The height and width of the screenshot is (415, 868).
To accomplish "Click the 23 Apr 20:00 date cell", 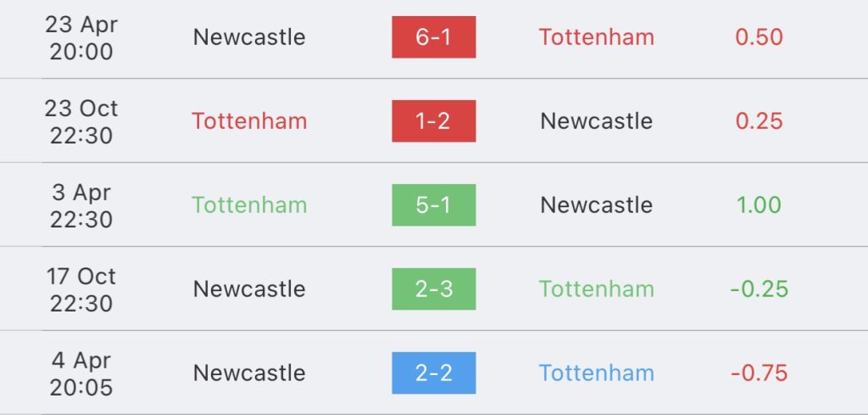I will click(81, 37).
